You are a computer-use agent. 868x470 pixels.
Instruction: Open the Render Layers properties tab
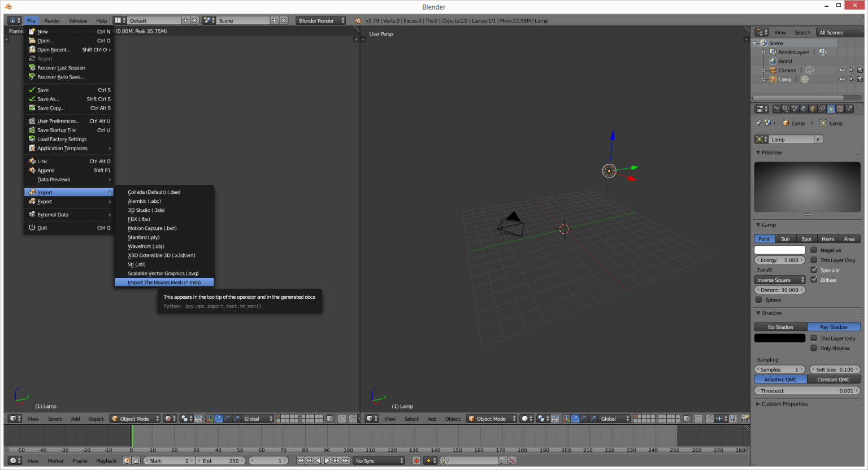click(x=785, y=109)
